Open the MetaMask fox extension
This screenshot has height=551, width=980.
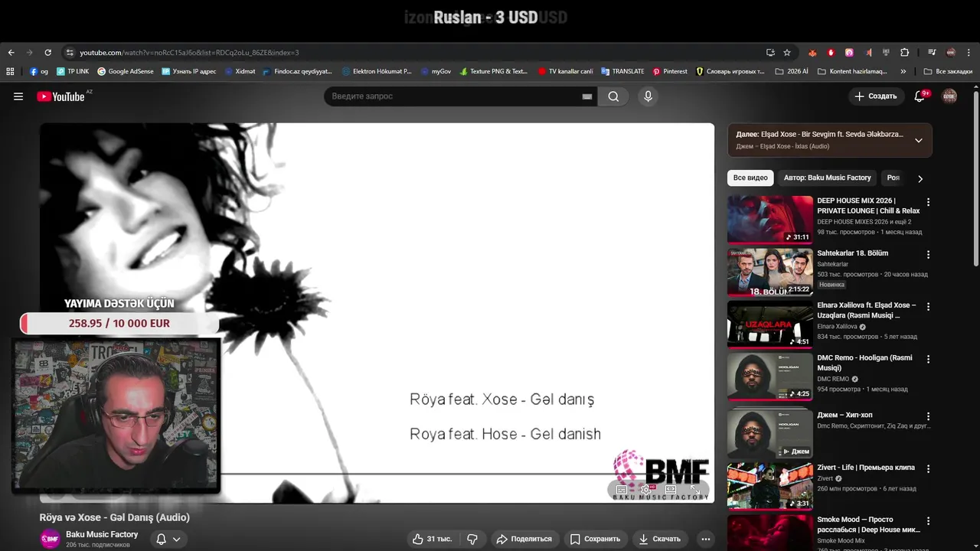coord(813,52)
